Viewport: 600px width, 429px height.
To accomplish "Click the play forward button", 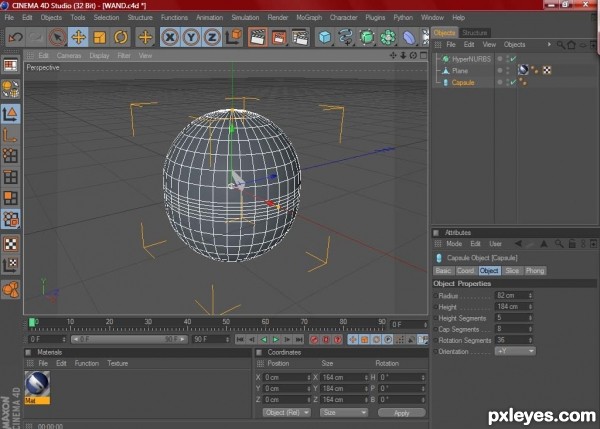I will [275, 339].
